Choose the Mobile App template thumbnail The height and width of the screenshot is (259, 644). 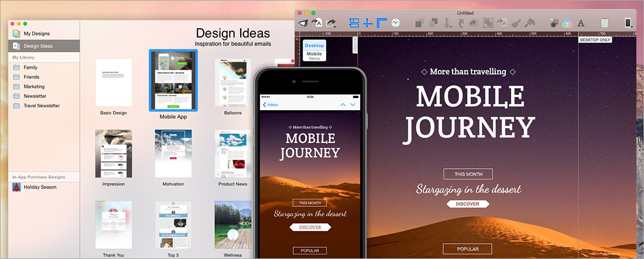[173, 80]
